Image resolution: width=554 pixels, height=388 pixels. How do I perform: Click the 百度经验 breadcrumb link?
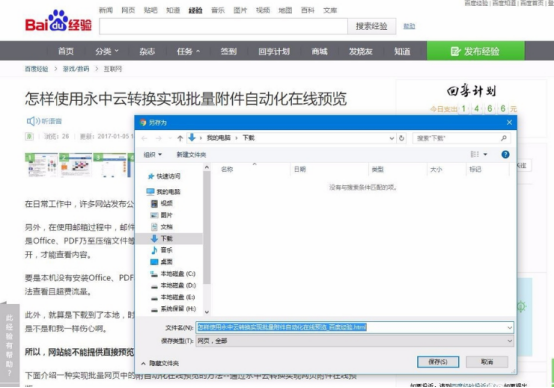[x=36, y=69]
